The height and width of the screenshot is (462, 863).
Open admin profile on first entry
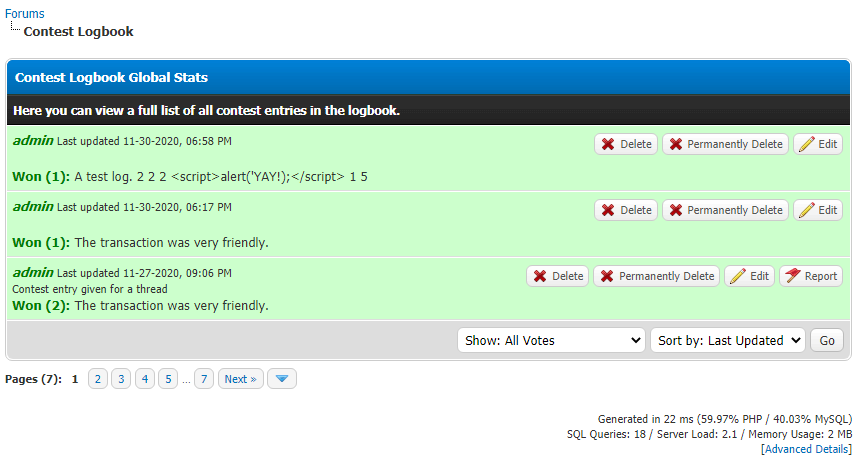click(x=33, y=141)
